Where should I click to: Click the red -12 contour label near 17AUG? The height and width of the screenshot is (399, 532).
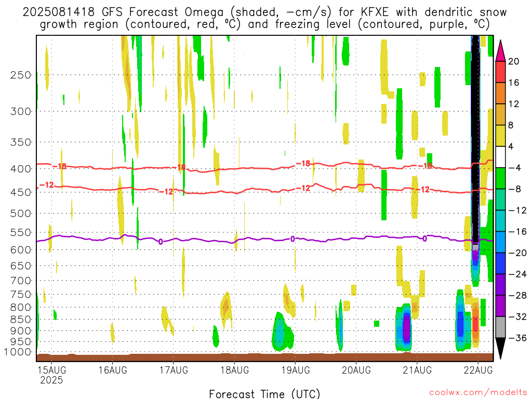pos(166,192)
